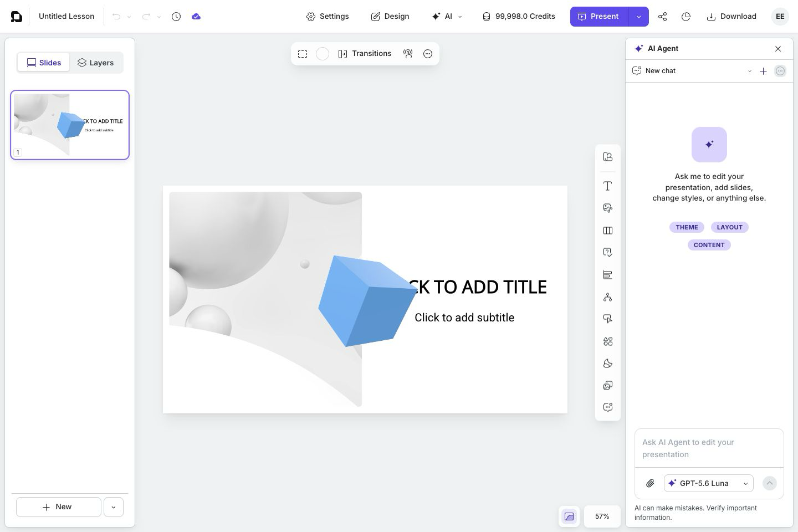
Task: Open version history clock icon
Action: [176, 17]
